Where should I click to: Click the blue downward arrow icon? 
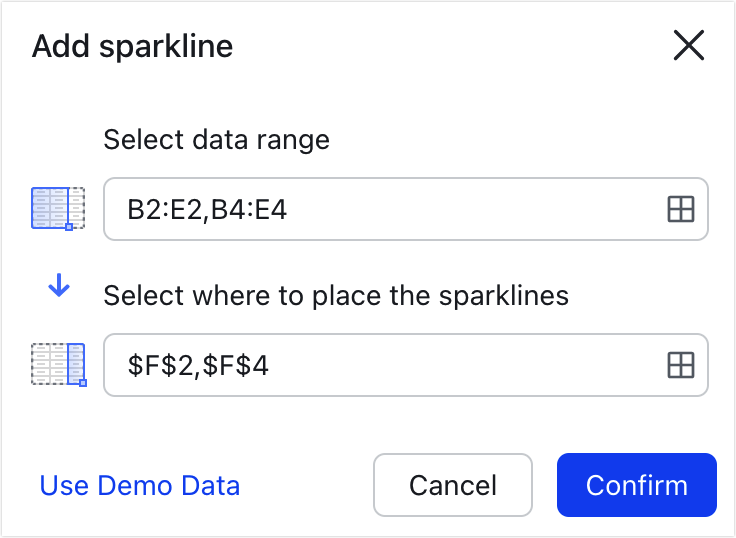coord(59,285)
